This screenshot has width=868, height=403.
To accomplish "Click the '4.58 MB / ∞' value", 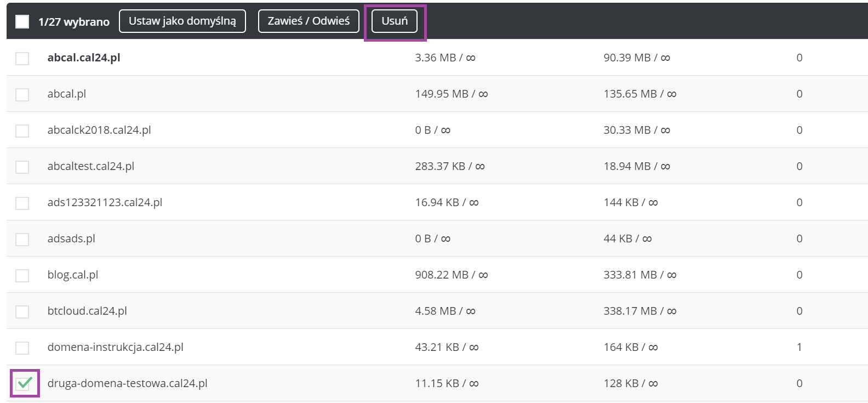I will (445, 311).
